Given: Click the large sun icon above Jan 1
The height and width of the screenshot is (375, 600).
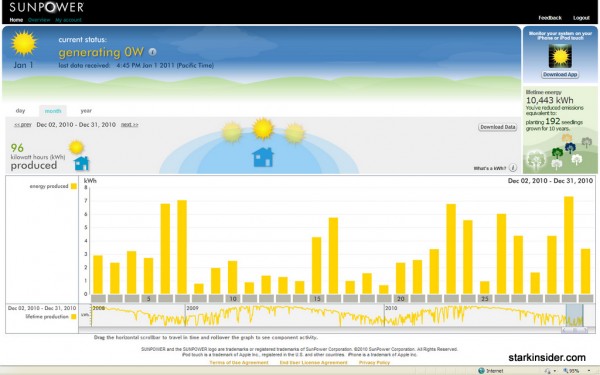Looking at the screenshot, I should (24, 43).
